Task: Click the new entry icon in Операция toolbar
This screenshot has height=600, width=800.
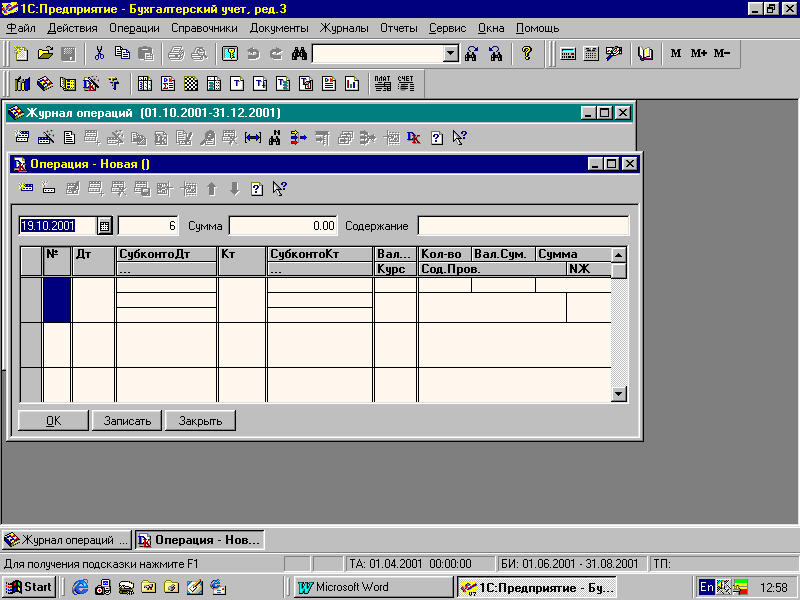Action: 27,188
